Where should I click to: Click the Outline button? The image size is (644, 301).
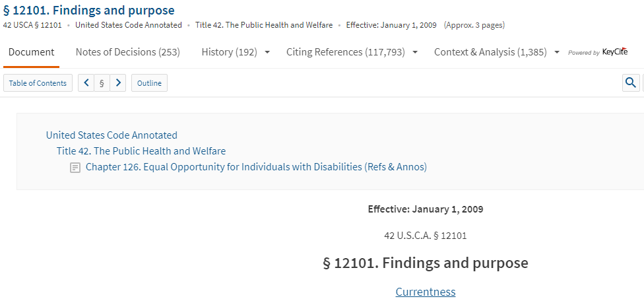pos(149,83)
